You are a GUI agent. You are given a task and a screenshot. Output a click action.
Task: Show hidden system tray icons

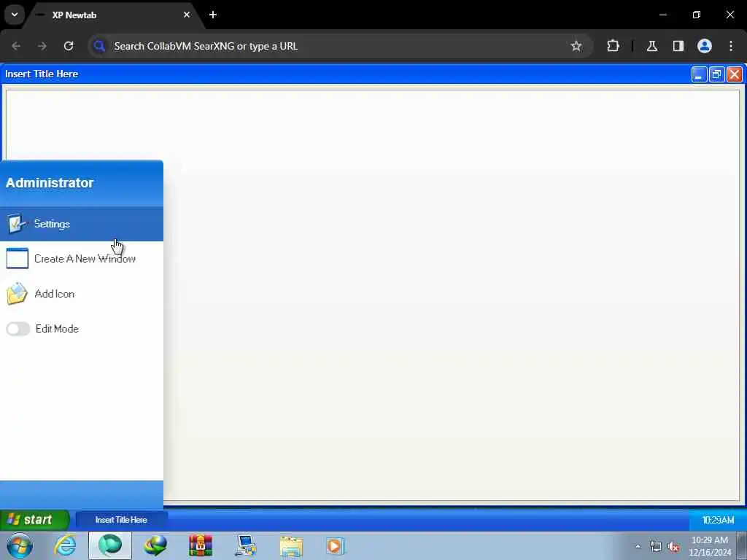click(x=638, y=546)
